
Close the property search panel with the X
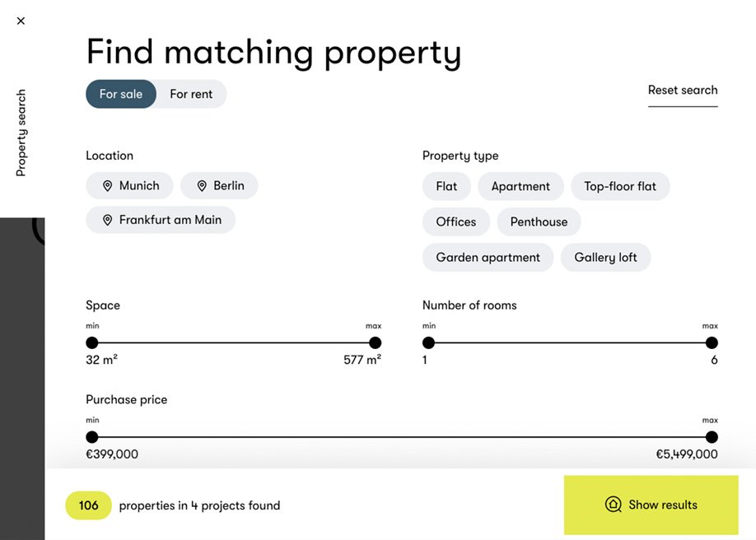(x=21, y=21)
